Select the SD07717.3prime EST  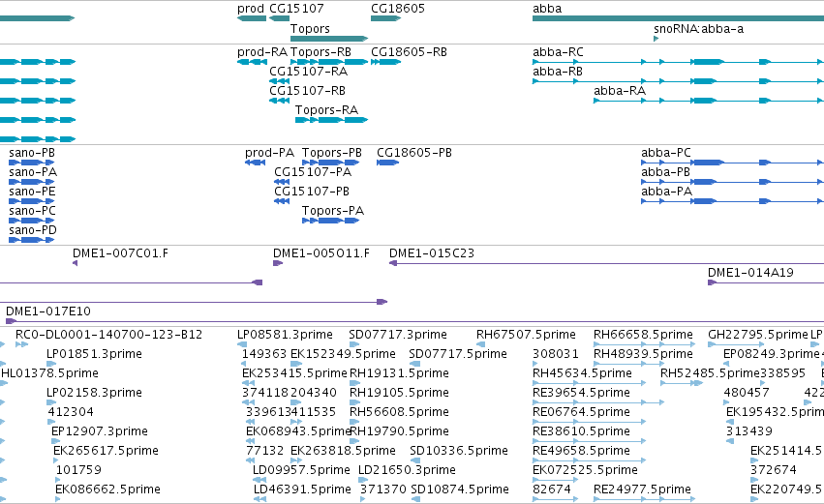pyautogui.click(x=354, y=345)
